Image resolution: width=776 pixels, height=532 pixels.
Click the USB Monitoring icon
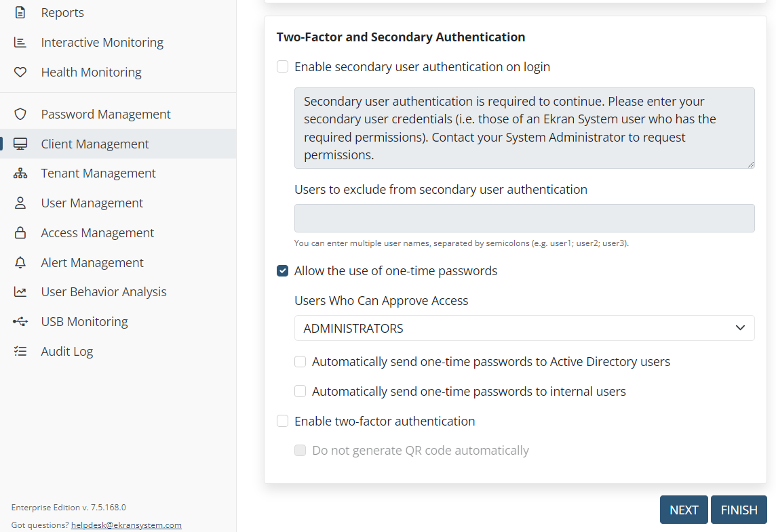[x=20, y=322]
